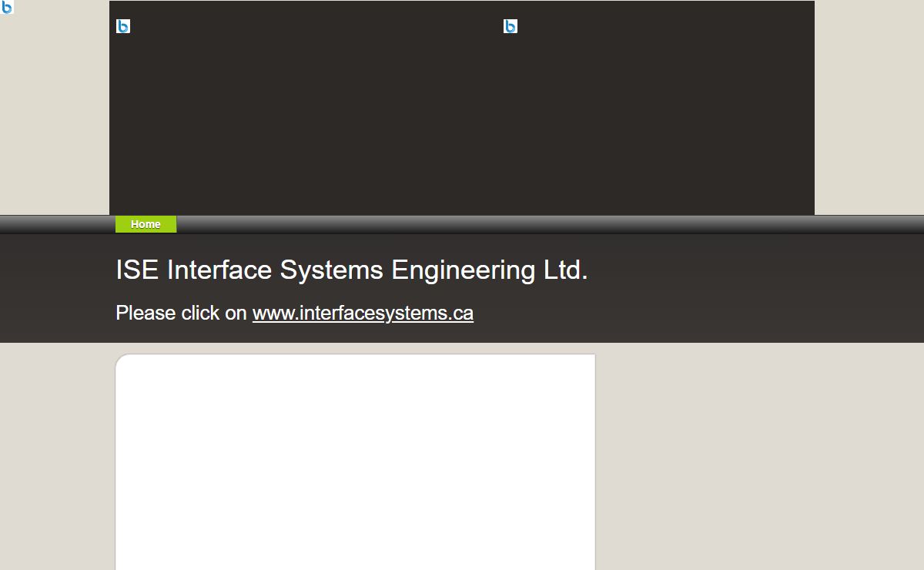Click the left broken image icon in banner
924x570 pixels.
click(123, 26)
